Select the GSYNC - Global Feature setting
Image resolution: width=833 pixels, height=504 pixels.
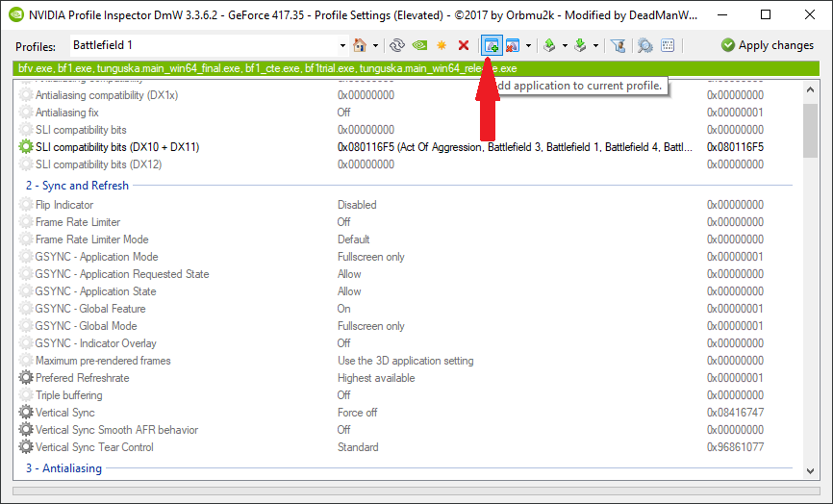coord(90,309)
